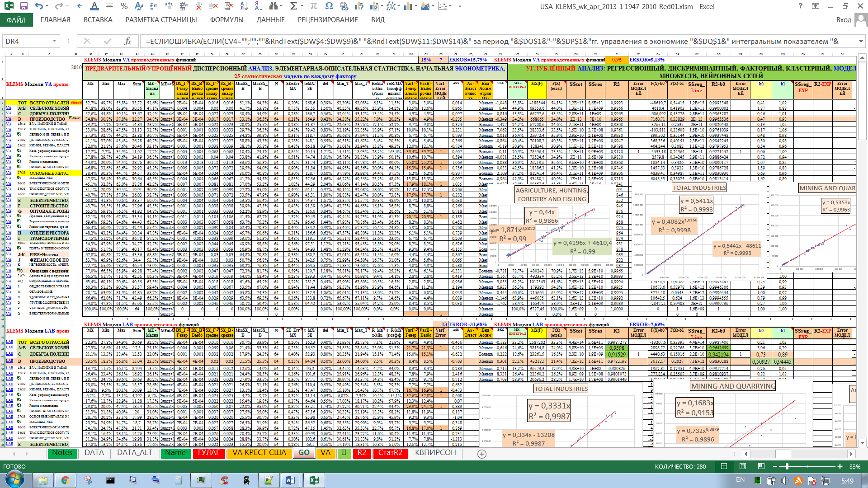
Task: Open the Name Box dropdown arrow
Action: [x=54, y=41]
